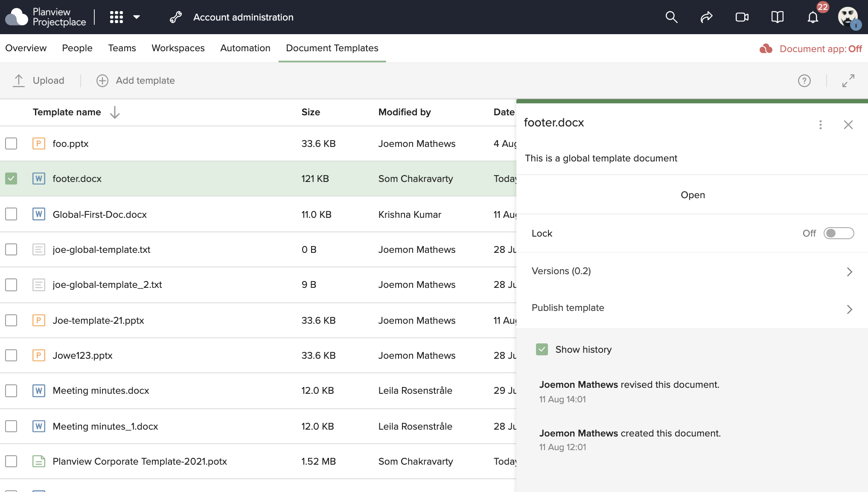Expand the Publish template row

(x=692, y=308)
